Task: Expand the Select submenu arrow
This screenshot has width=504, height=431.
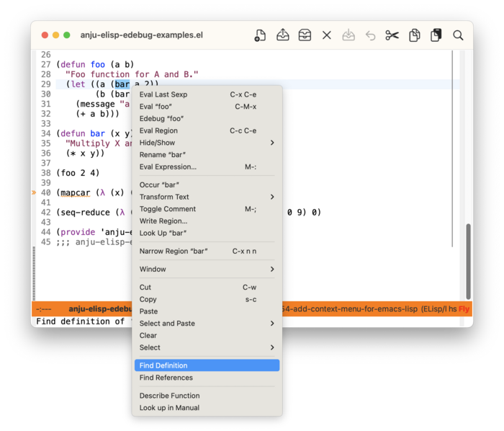Action: tap(272, 347)
